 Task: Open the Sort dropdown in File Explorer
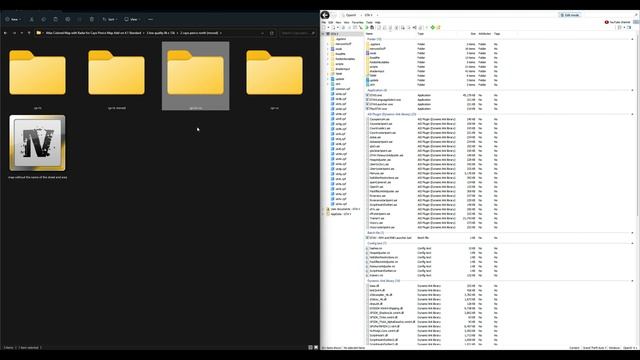[x=109, y=19]
